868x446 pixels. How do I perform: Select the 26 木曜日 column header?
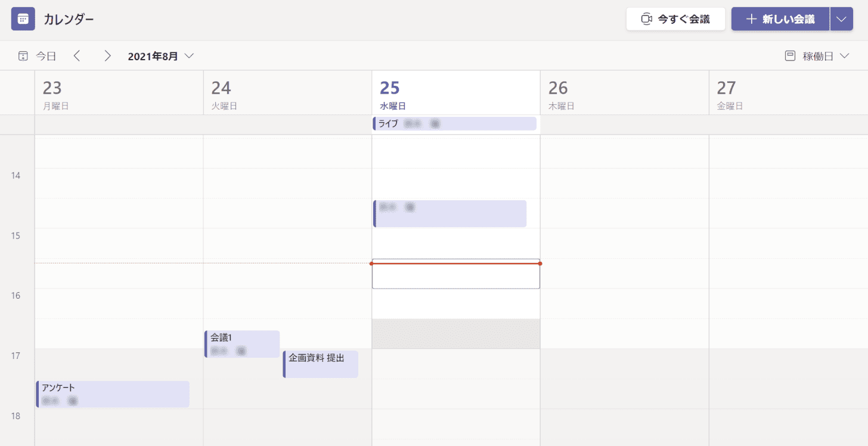click(x=624, y=95)
